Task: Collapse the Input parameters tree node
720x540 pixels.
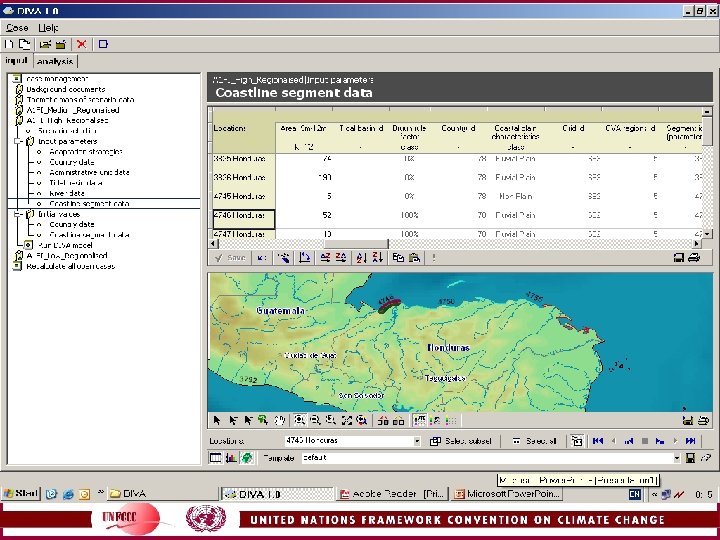Action: [18, 141]
